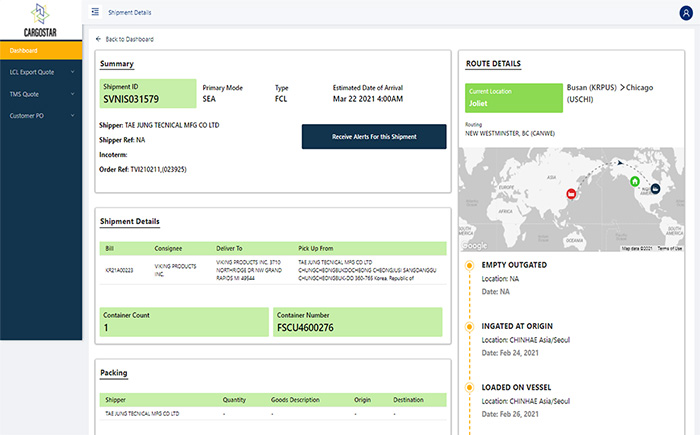This screenshot has height=435, width=700.
Task: Click the Summary section heading
Action: click(x=117, y=64)
